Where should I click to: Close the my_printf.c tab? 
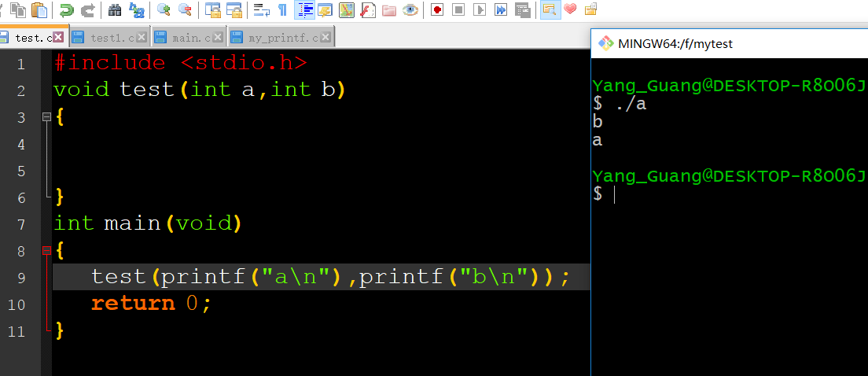tap(326, 37)
